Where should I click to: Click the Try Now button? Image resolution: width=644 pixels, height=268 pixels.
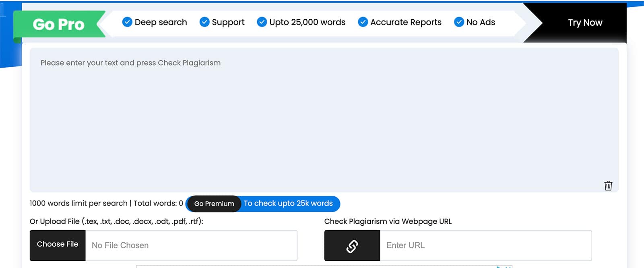coord(585,23)
